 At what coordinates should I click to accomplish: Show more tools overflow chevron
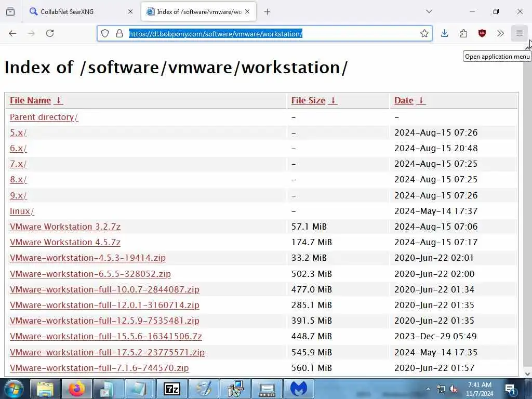[500, 33]
